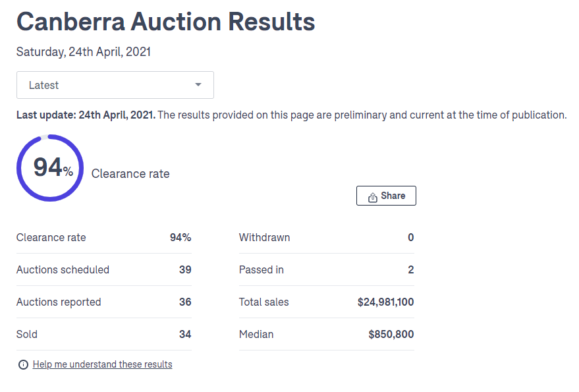Click the Last update bold text
This screenshot has height=392, width=579.
pos(86,115)
